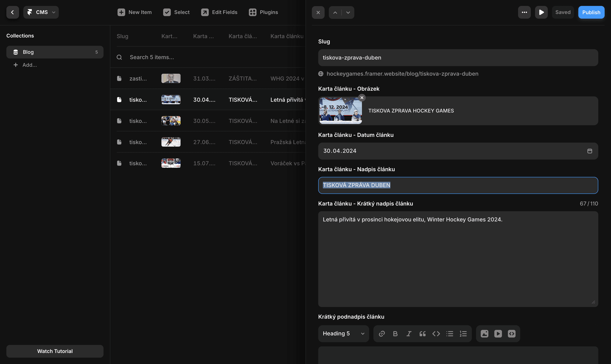Insert a block quote

[x=422, y=333]
